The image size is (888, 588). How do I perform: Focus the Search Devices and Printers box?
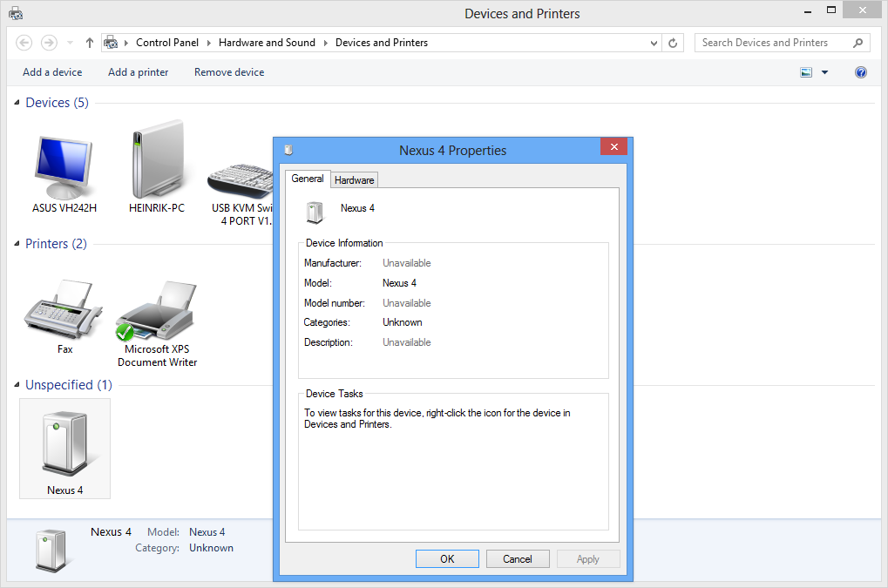[x=774, y=43]
